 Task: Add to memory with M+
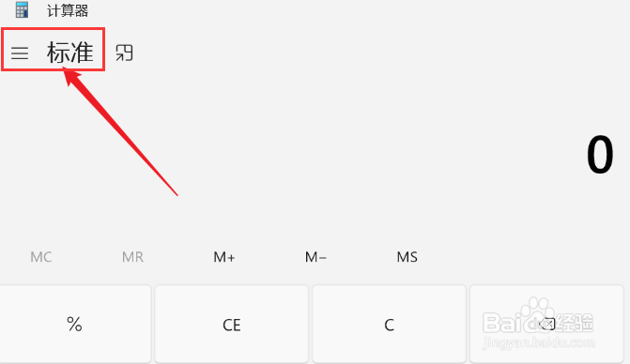tap(224, 257)
